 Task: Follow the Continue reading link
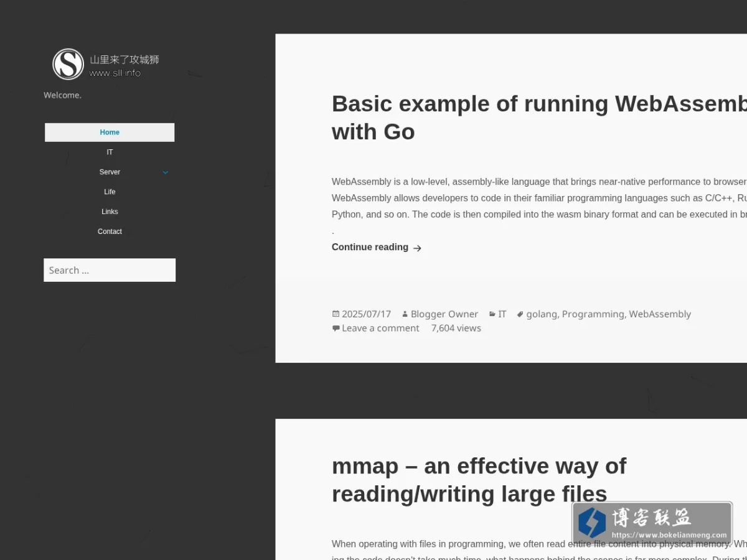377,247
